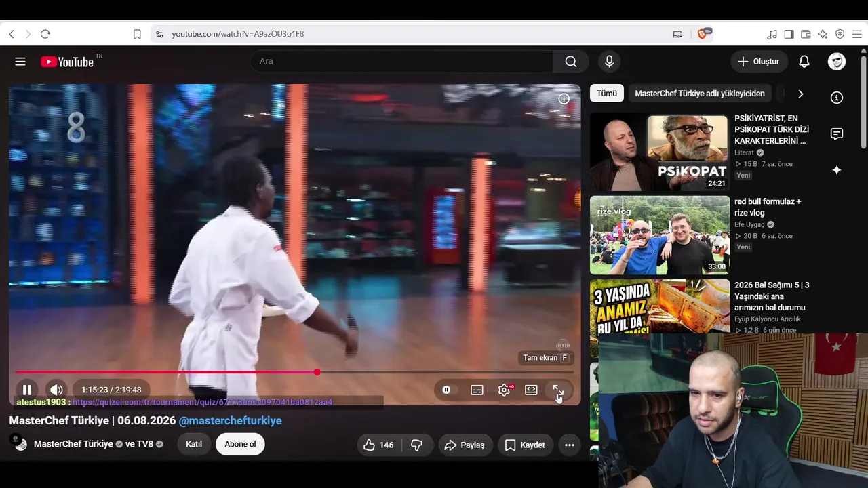Screen dimensions: 868x488
Task: Click the Ara search field
Action: click(x=401, y=62)
